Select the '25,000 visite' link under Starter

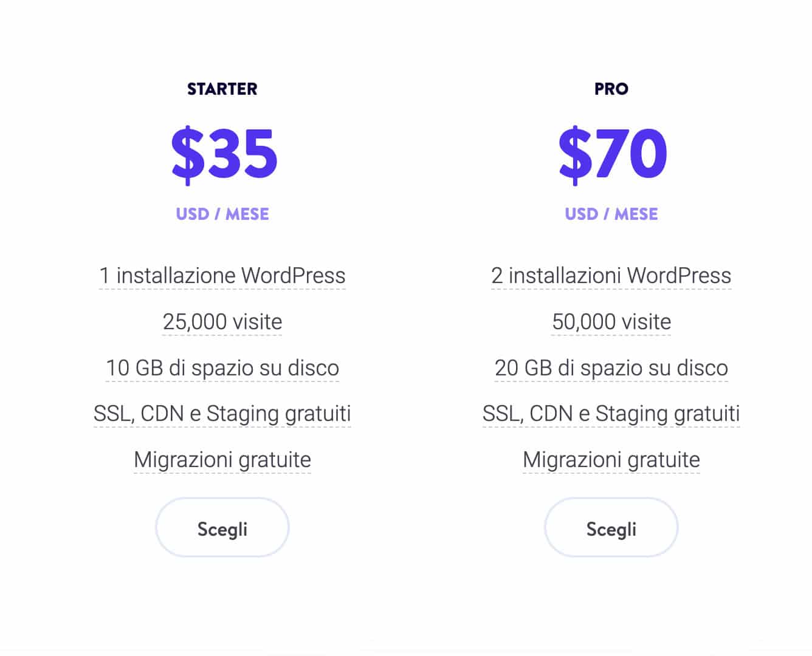(221, 321)
